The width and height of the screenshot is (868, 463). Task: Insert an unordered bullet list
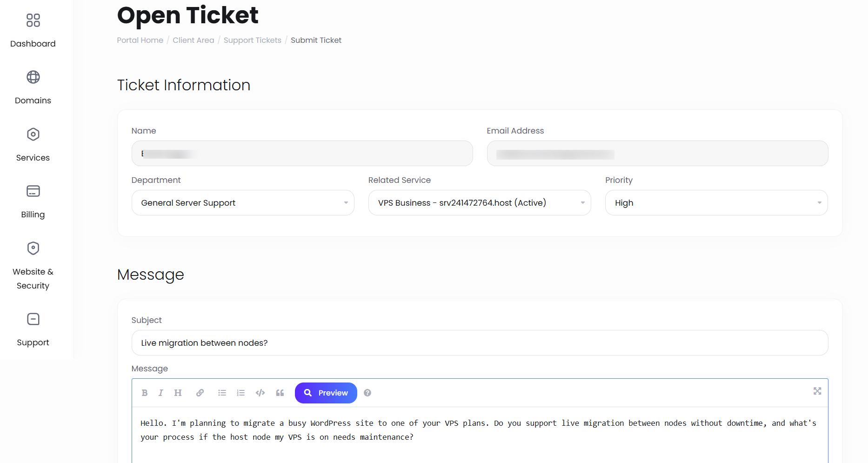222,393
